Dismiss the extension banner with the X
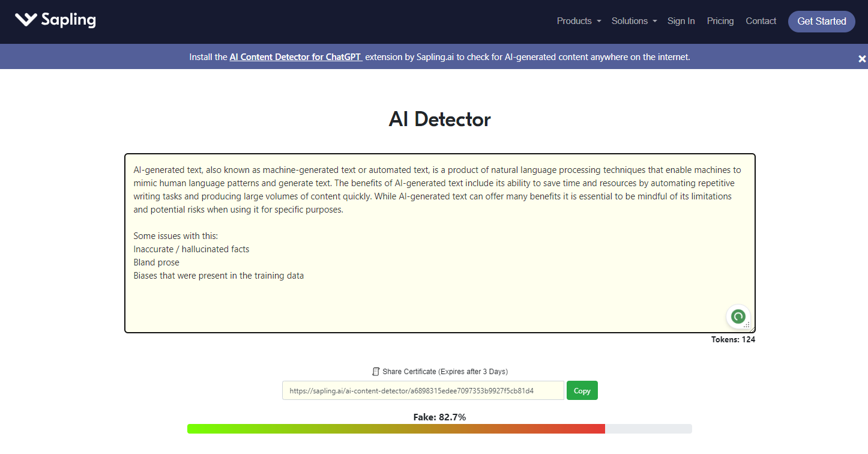Image resolution: width=868 pixels, height=454 pixels. coord(862,59)
